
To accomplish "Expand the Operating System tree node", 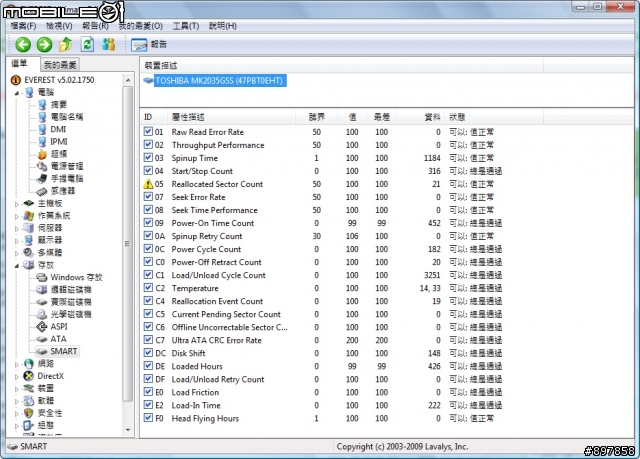I will coord(17,216).
